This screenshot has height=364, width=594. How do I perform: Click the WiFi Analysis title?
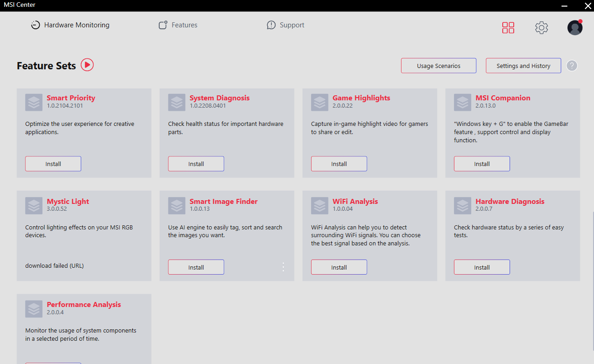355,202
